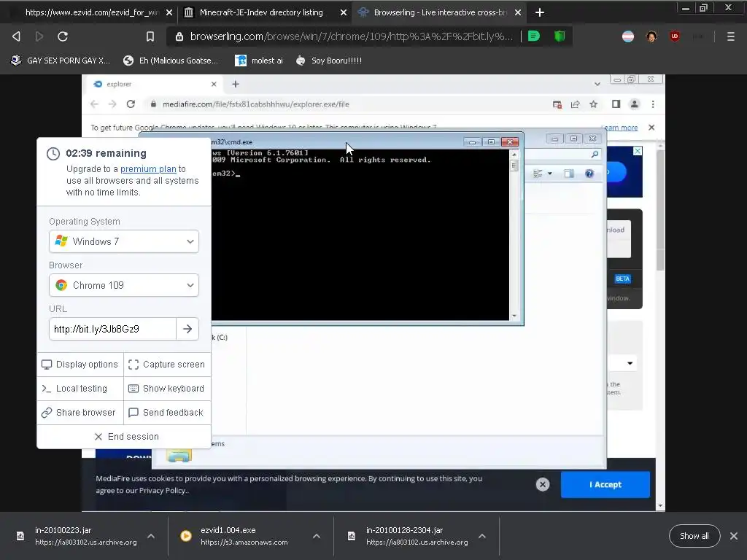Open inner Chrome three-dot menu

(x=653, y=104)
